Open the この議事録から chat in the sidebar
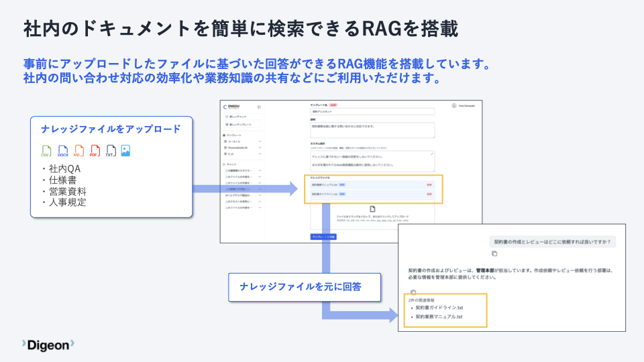 click(238, 171)
